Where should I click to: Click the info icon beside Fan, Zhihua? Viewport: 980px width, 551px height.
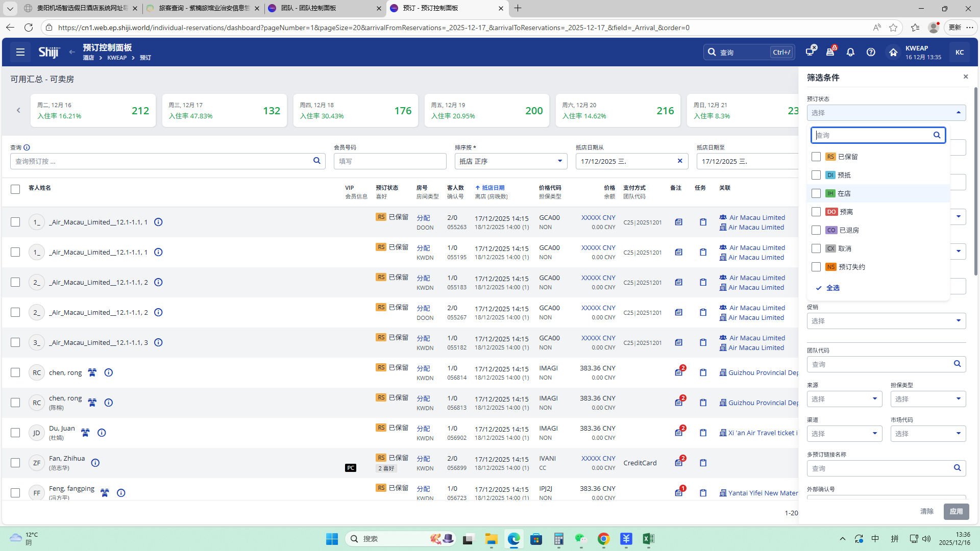pos(95,463)
